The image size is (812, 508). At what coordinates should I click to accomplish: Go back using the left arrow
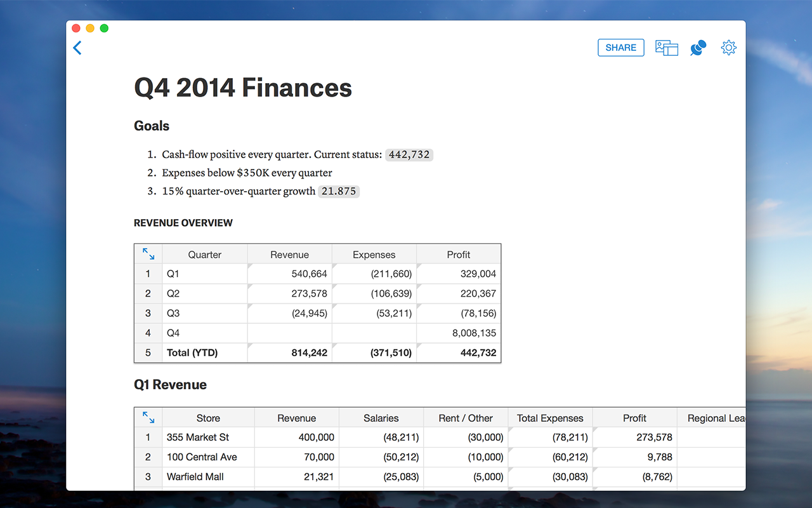[x=77, y=48]
